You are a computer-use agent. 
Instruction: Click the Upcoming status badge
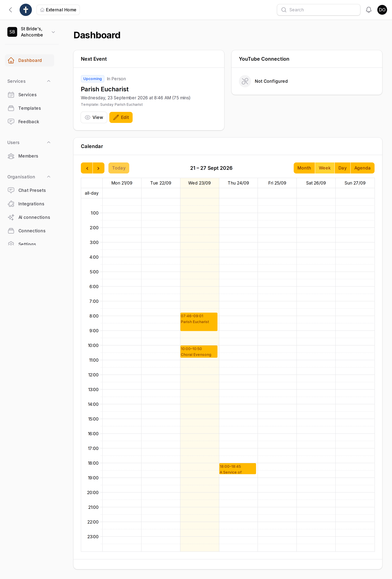point(93,79)
